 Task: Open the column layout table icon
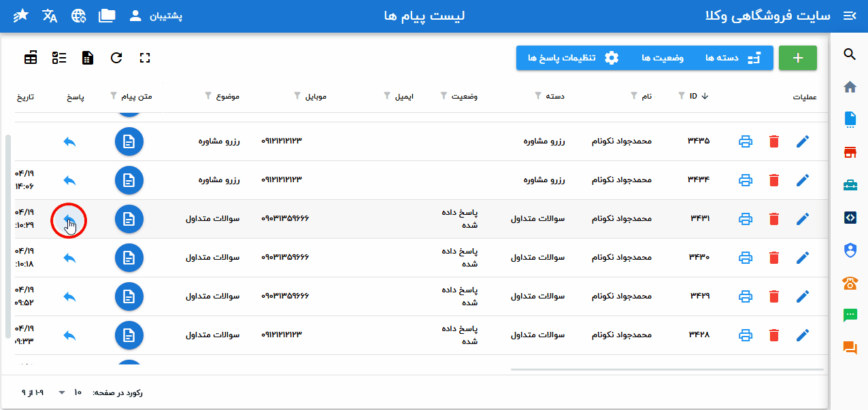click(x=31, y=58)
